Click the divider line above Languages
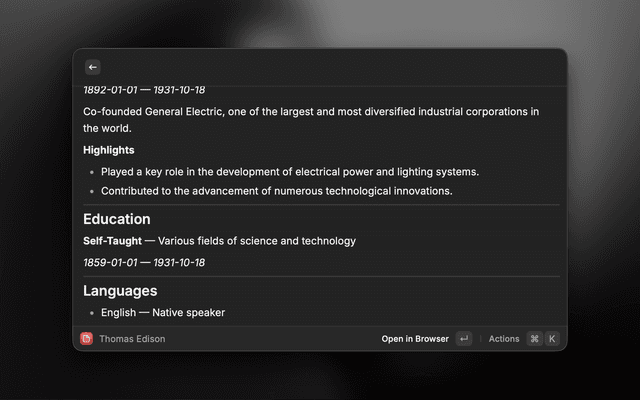Image resolution: width=640 pixels, height=400 pixels. click(321, 277)
